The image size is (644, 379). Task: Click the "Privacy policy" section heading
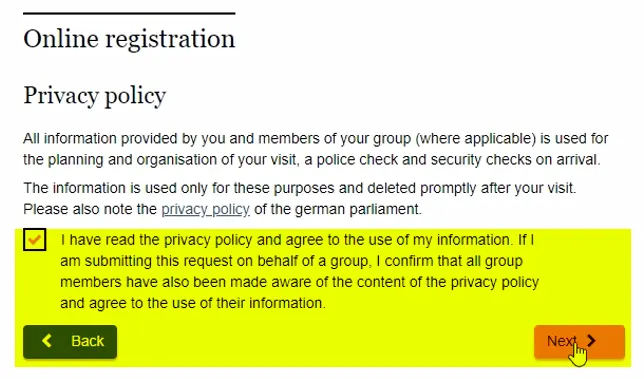(94, 96)
